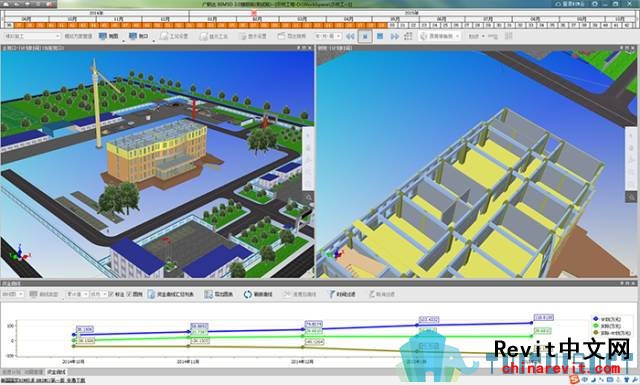Viewport: 640px width, 385px height.
Task: Pin the left site-overview viewport panel
Action: pyautogui.click(x=299, y=48)
